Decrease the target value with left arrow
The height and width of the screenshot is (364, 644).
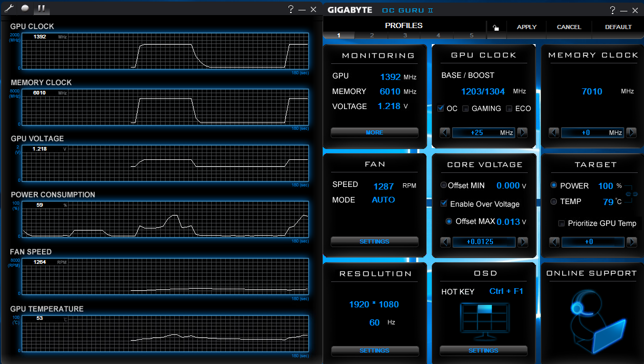point(554,242)
